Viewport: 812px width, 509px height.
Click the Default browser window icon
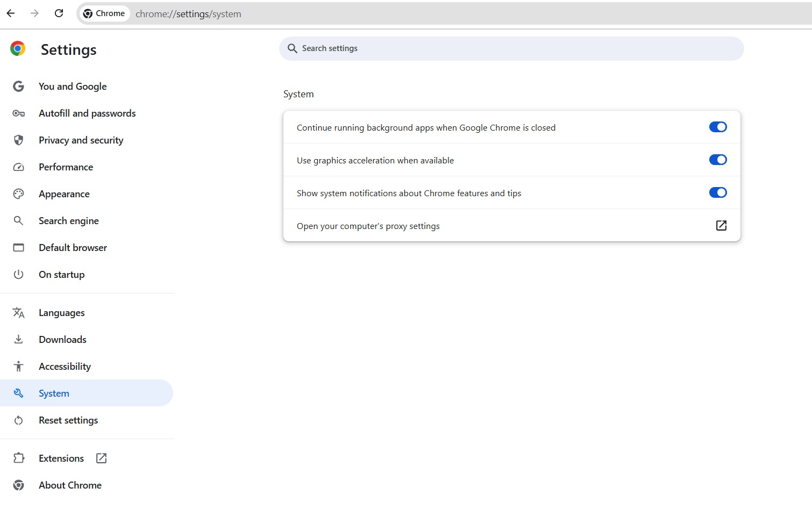point(18,248)
